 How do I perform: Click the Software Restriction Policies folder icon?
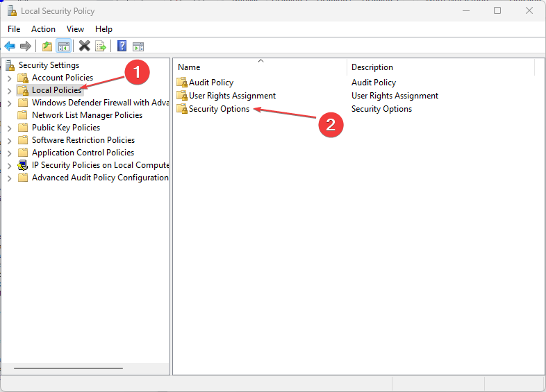point(23,140)
